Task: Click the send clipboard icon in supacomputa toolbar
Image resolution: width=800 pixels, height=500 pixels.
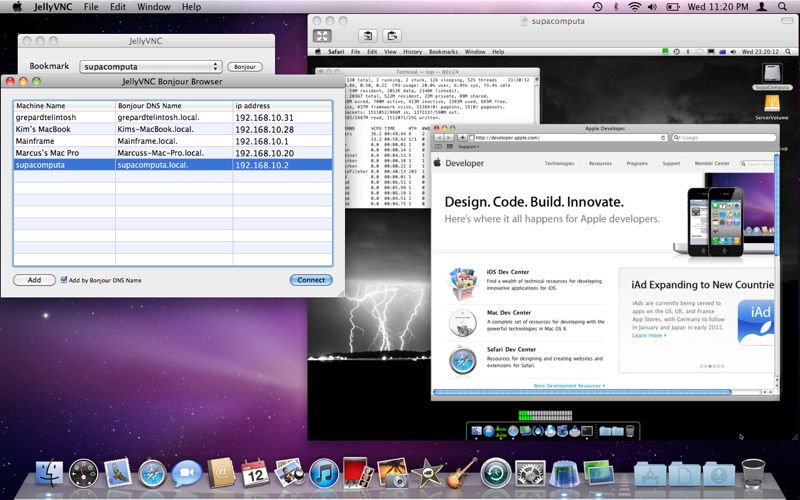Action: click(x=392, y=36)
